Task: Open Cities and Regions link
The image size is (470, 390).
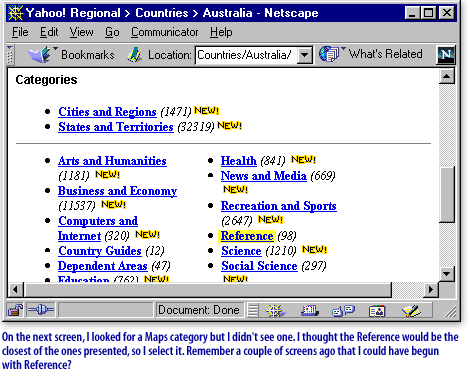Action: pyautogui.click(x=107, y=112)
